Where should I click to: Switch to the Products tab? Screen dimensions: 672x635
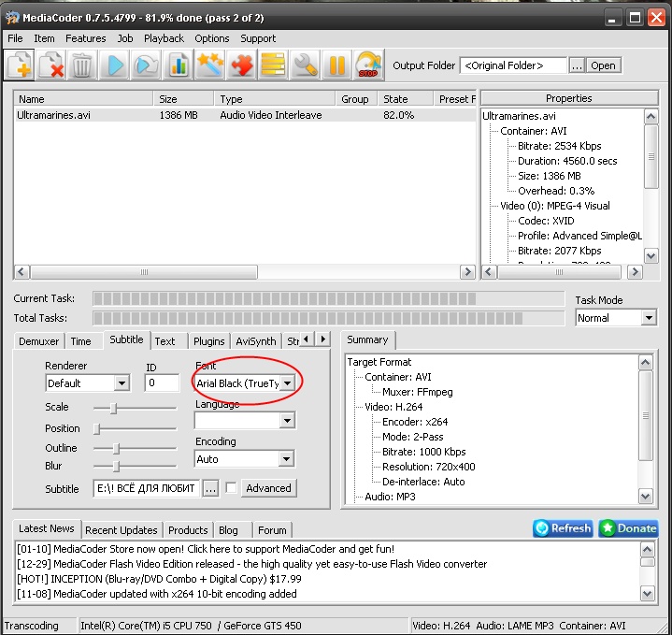click(188, 530)
